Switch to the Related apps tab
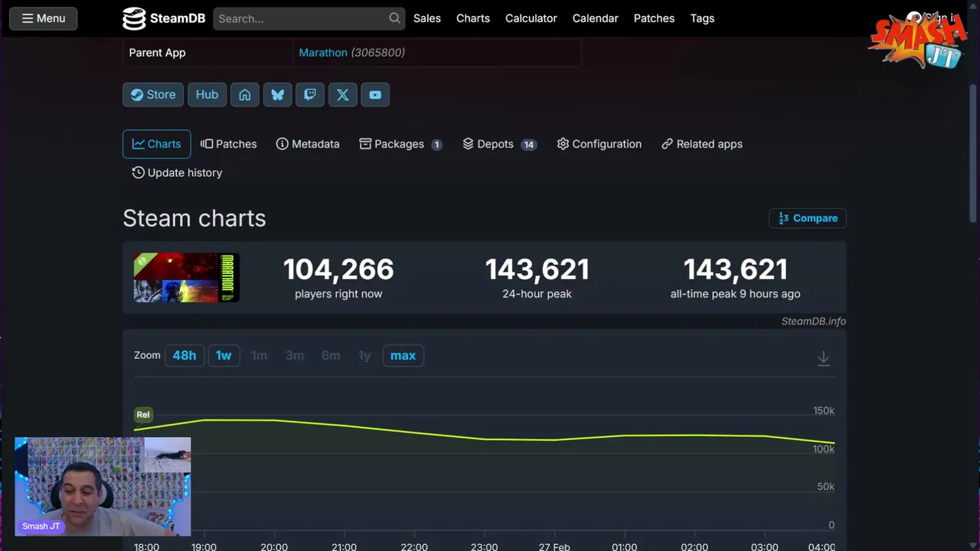The width and height of the screenshot is (980, 551). coord(702,144)
